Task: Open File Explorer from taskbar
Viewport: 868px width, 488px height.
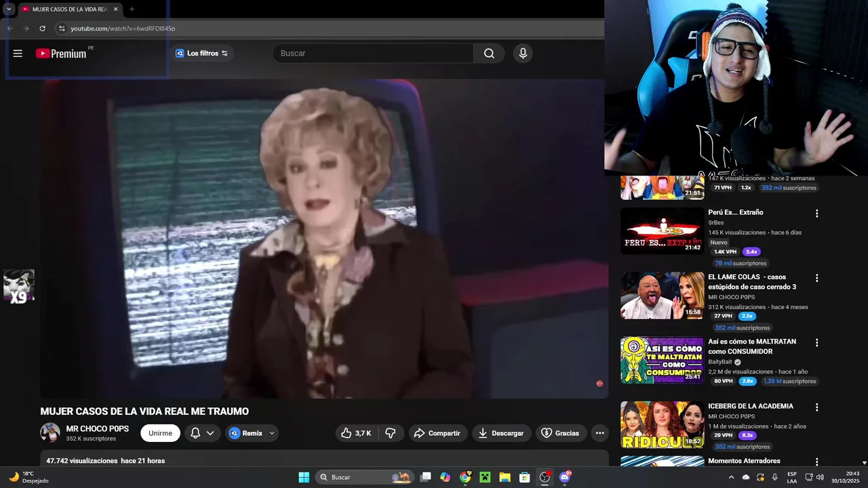Action: click(505, 477)
